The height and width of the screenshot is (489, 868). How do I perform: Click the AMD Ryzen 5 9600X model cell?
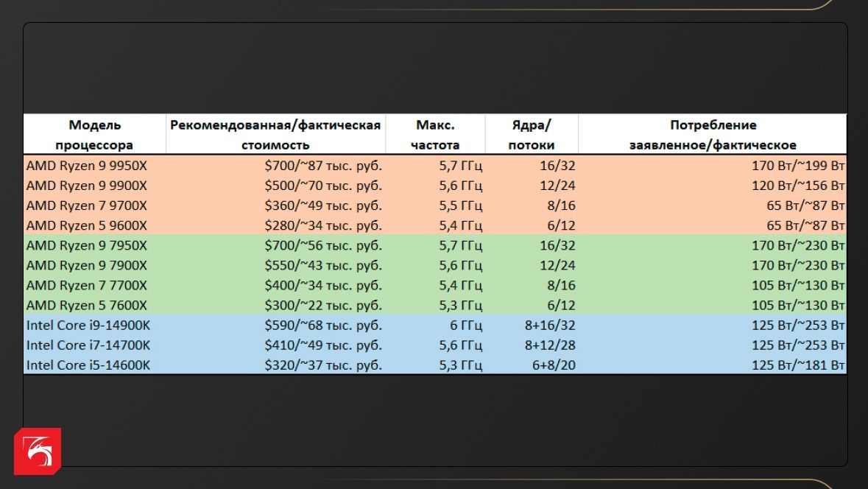87,225
